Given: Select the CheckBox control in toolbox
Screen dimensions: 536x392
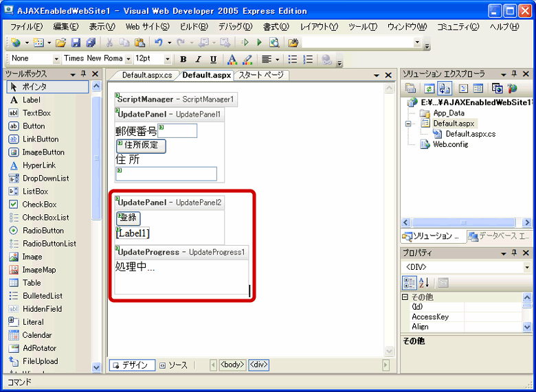Looking at the screenshot, I should click(x=47, y=204).
